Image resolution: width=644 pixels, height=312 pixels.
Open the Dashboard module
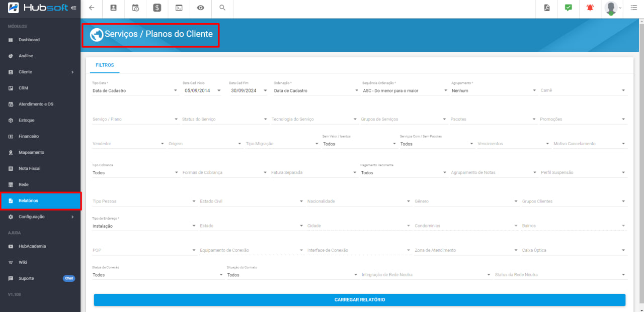(x=40, y=40)
